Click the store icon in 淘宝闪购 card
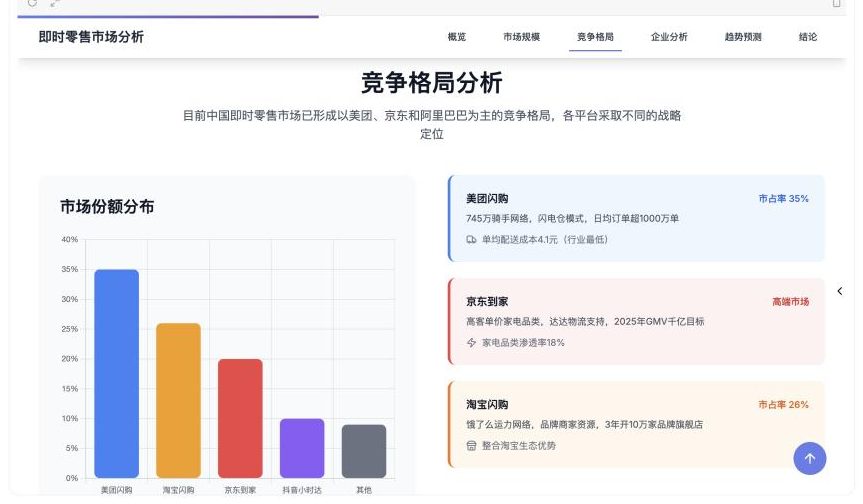This screenshot has height=504, width=863. pos(472,446)
